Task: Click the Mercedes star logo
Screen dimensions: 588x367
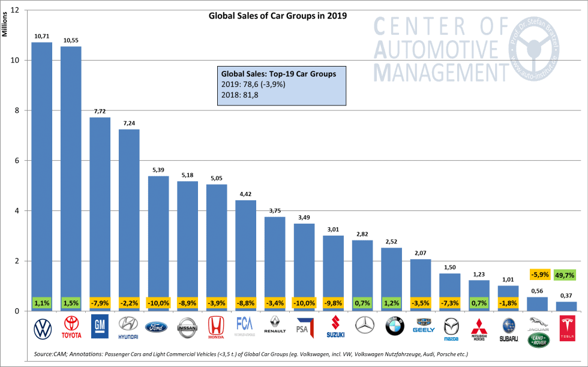Action: coord(365,325)
